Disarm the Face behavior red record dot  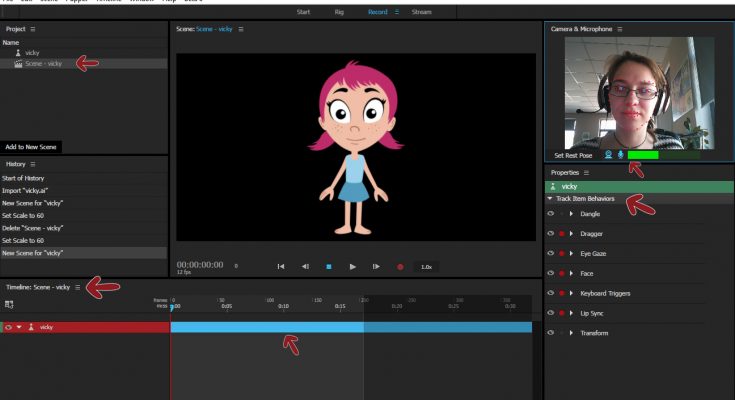click(x=562, y=273)
